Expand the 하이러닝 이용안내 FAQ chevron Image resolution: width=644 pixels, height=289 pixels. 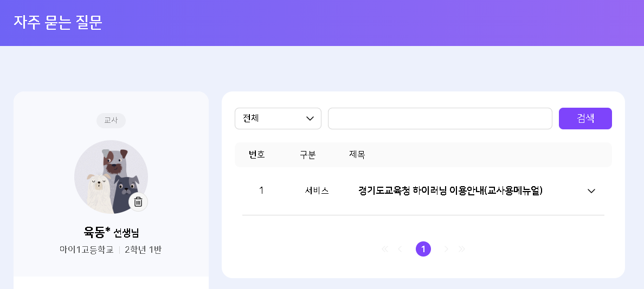tap(591, 191)
